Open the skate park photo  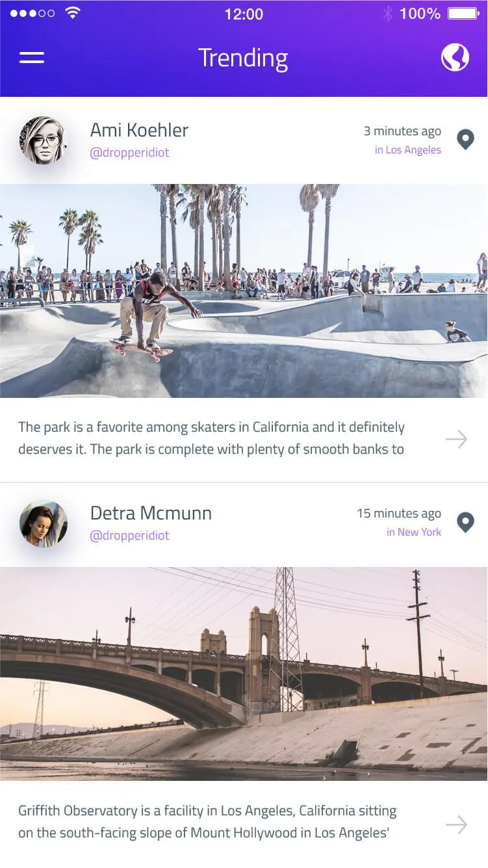click(244, 291)
